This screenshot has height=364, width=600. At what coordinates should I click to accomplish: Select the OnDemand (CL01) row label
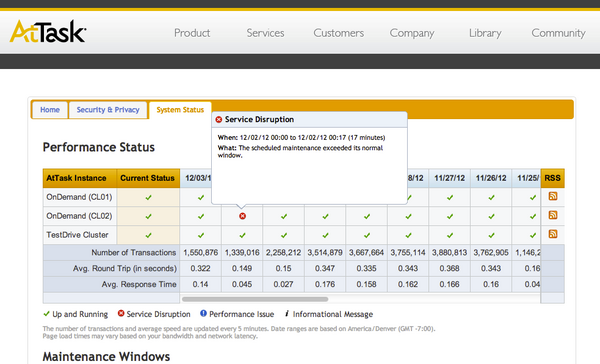79,197
